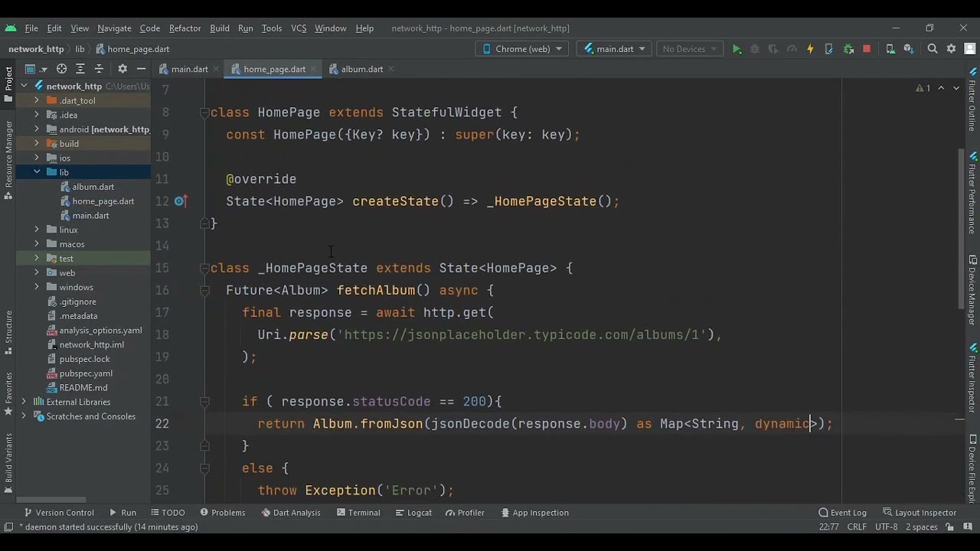Open the Flutter Inspector side panel
980x551 pixels.
click(972, 379)
